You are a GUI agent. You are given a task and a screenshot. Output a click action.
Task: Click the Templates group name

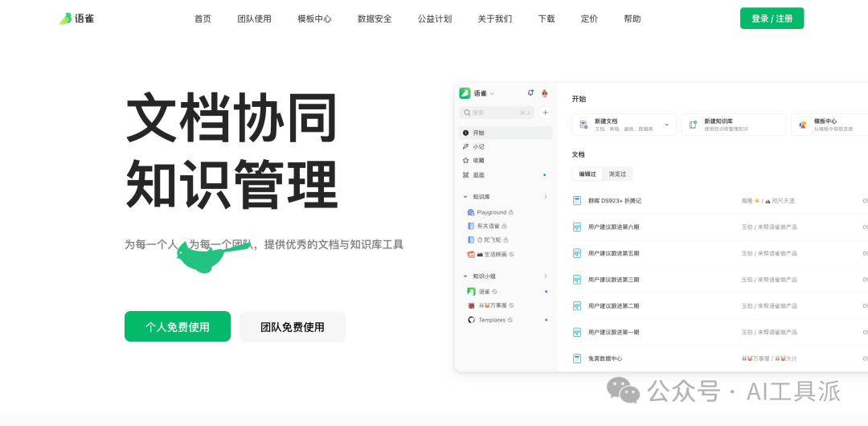(x=492, y=320)
